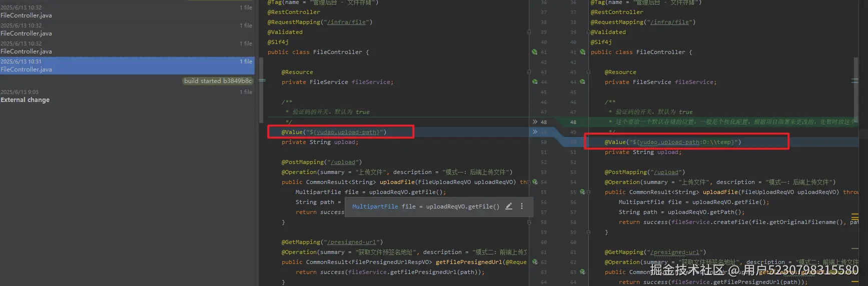This screenshot has height=286, width=868.
Task: Open the /presigned-url link in the left pane
Action: (353, 242)
